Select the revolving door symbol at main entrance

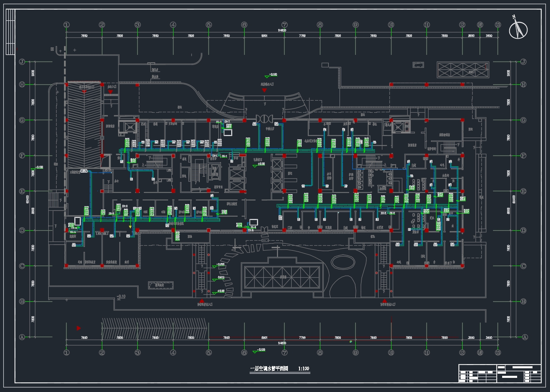point(264,119)
